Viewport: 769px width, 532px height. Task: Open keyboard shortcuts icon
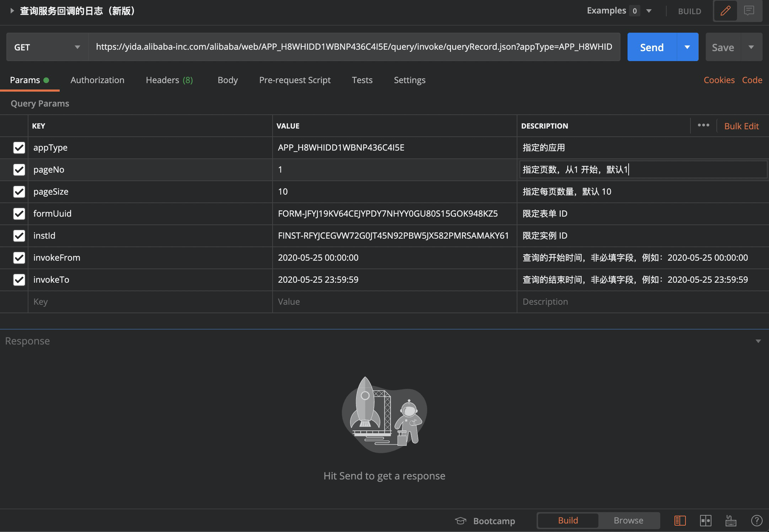tap(731, 521)
